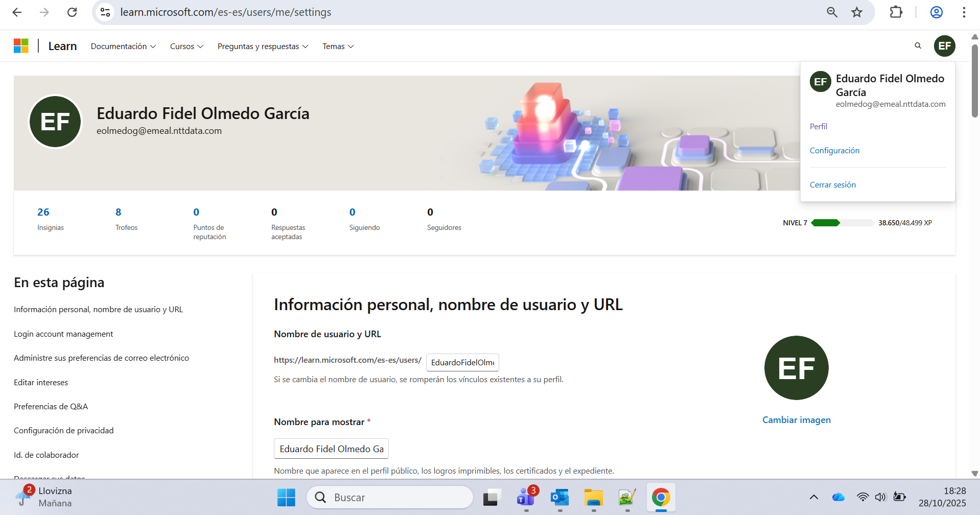Click the Cambiar imagen link
Image resolution: width=980 pixels, height=515 pixels.
(796, 419)
